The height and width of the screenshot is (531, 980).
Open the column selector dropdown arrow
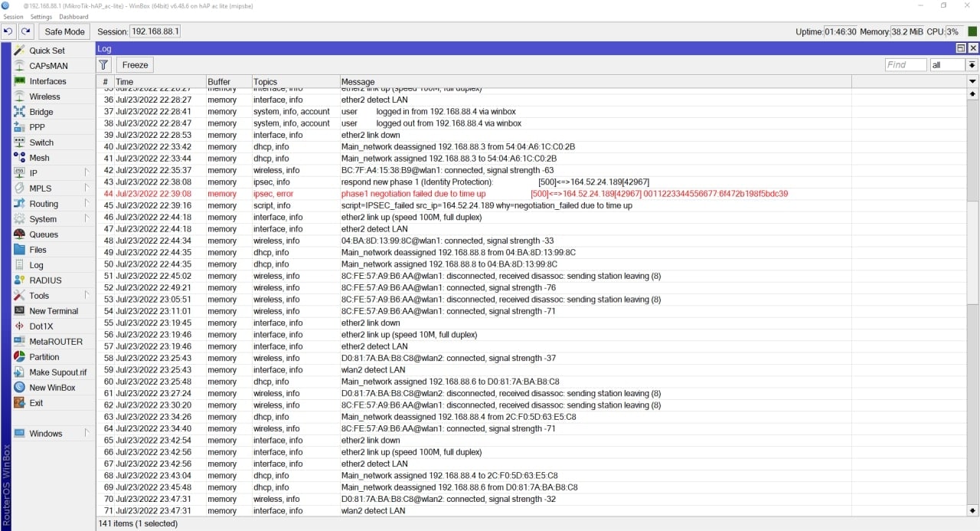972,81
